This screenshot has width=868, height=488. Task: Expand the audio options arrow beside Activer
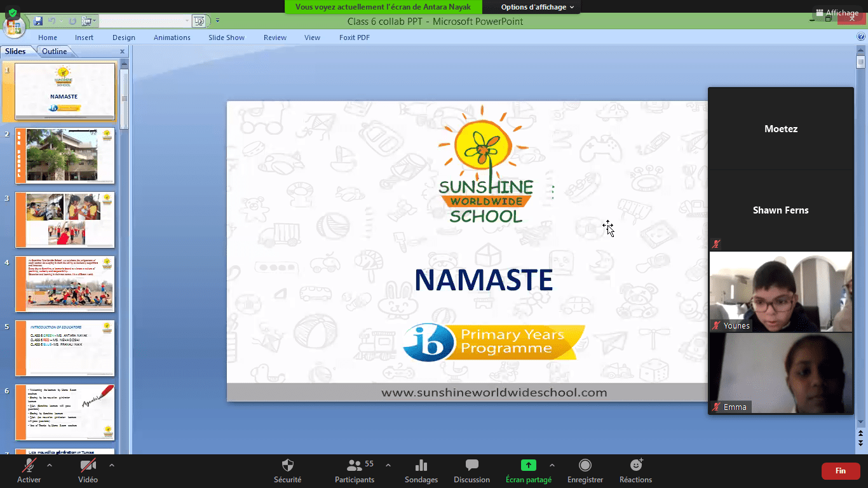coord(50,465)
